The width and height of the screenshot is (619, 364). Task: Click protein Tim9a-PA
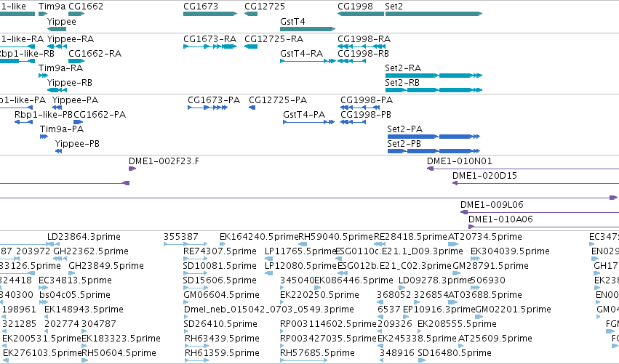[44, 137]
